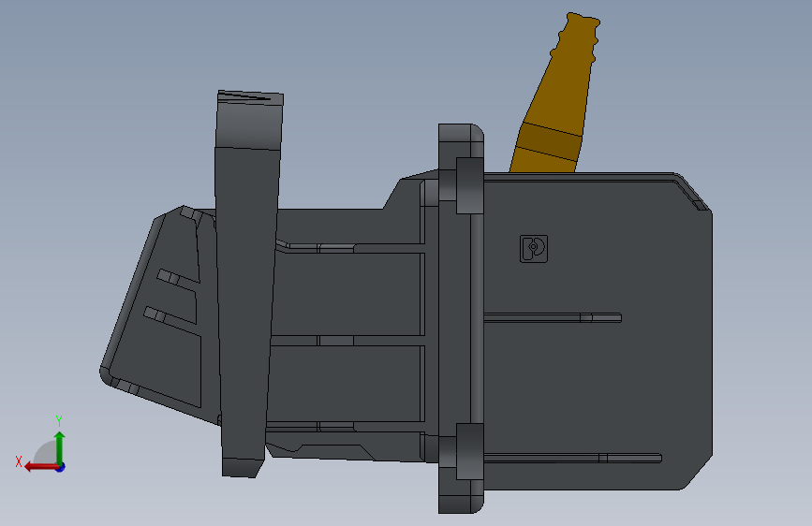The height and width of the screenshot is (526, 812).
Task: Select the orange cable boot on the model
Action: (556, 95)
